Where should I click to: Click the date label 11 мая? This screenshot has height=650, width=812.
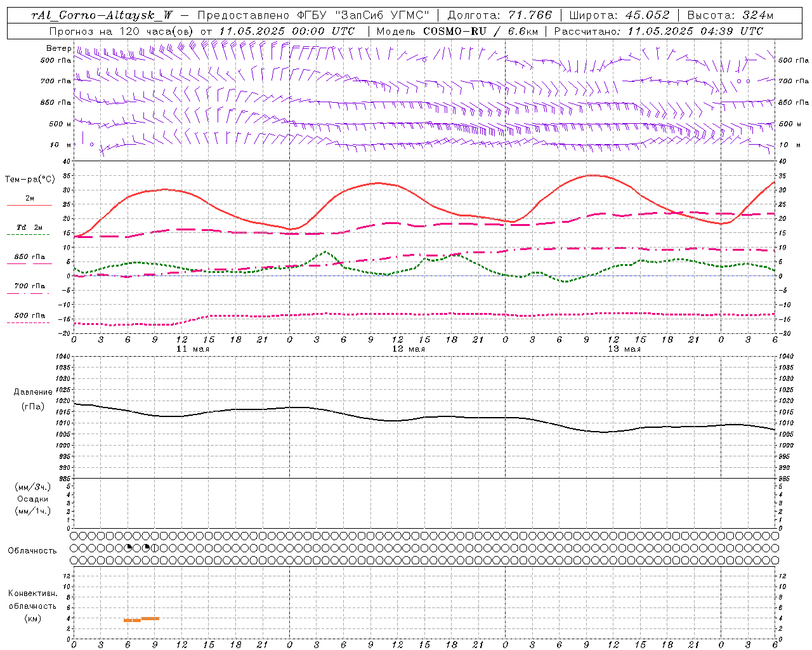click(192, 349)
